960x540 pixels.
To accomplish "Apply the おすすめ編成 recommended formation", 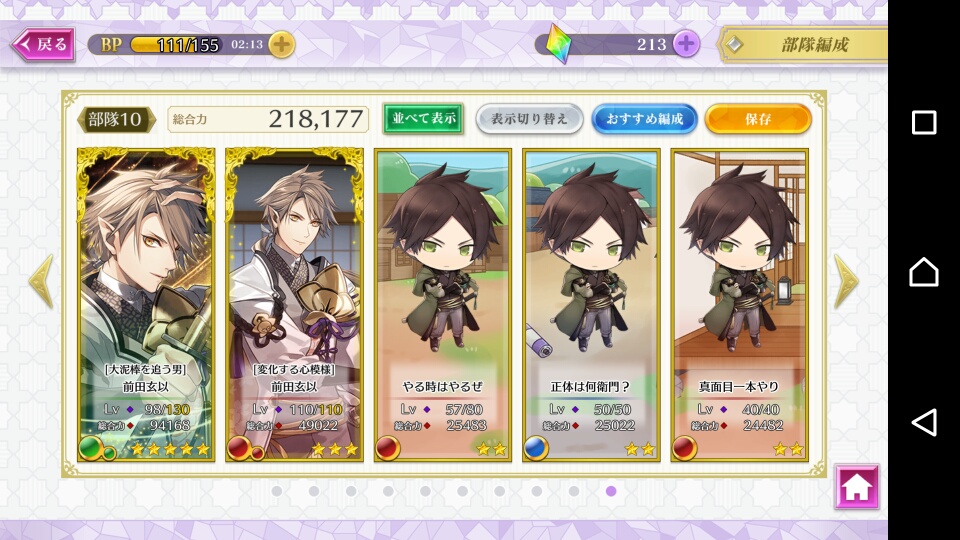I will coord(644,119).
